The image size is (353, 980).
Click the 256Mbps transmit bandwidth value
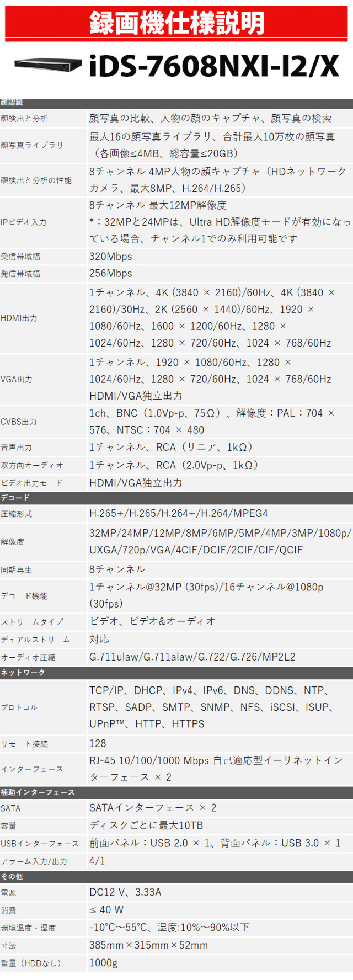[111, 274]
